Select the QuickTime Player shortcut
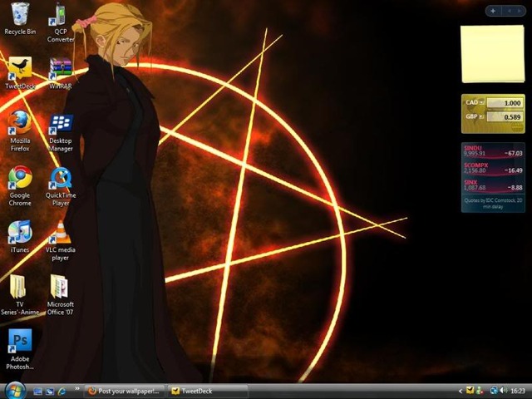This screenshot has width=532, height=399. click(61, 186)
